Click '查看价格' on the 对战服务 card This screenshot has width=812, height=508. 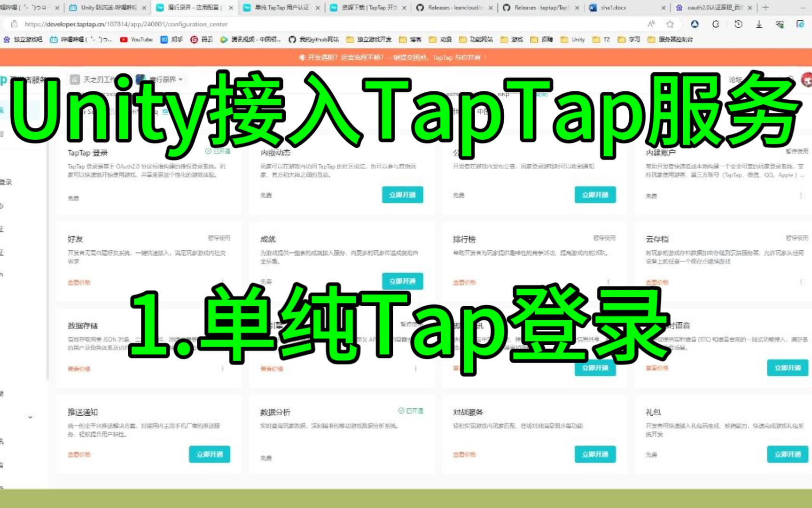[464, 454]
